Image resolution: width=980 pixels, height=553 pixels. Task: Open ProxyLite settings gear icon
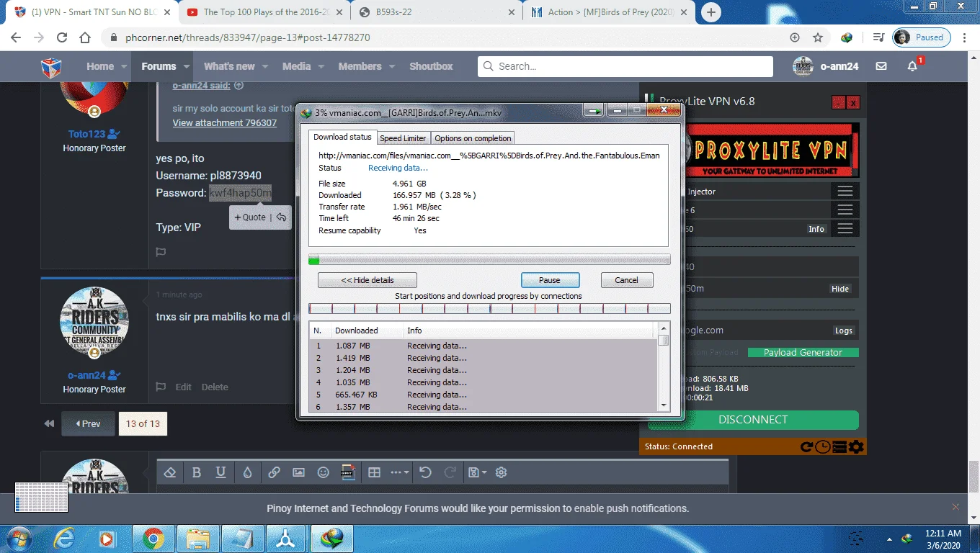pyautogui.click(x=856, y=447)
